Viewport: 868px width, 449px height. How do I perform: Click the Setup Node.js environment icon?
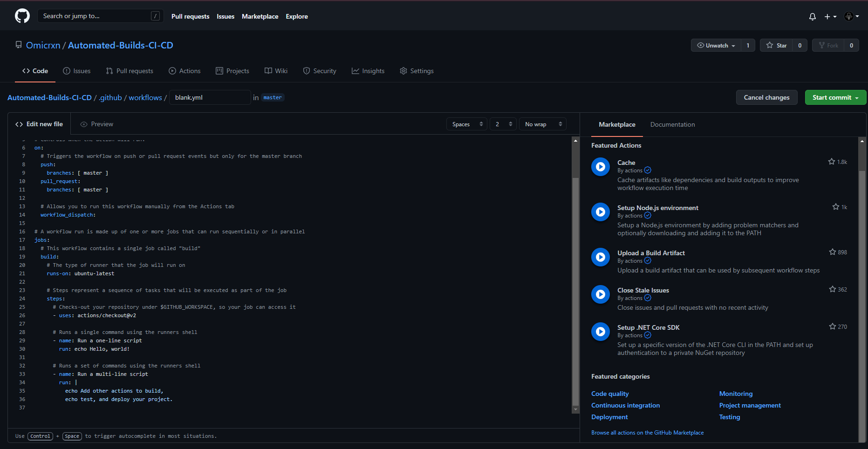pos(601,212)
